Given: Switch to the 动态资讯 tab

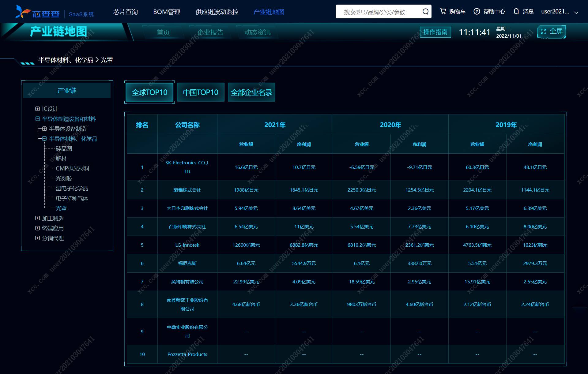Looking at the screenshot, I should click(x=258, y=32).
